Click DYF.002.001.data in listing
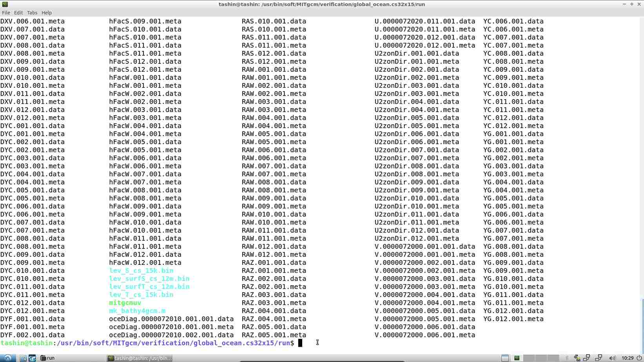644x362 pixels. click(33, 335)
